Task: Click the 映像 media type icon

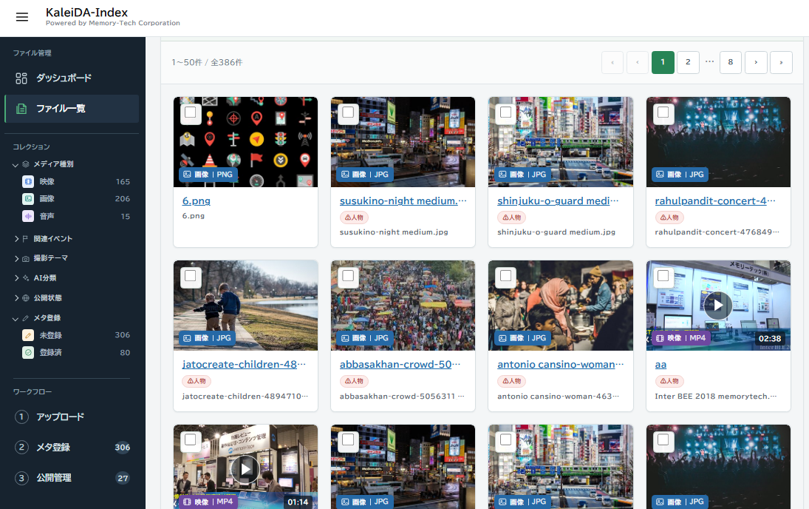Action: tap(28, 182)
